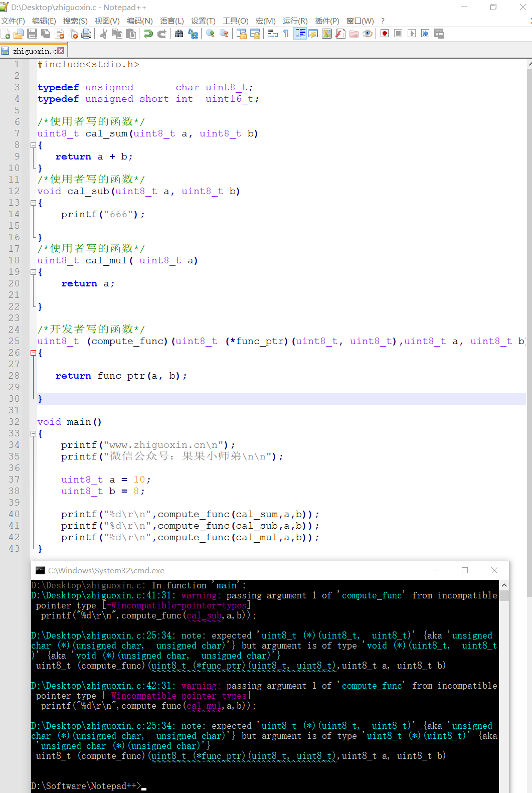Screen dimensions: 532x793
Task: Click the Undo arrow icon
Action: click(x=148, y=34)
